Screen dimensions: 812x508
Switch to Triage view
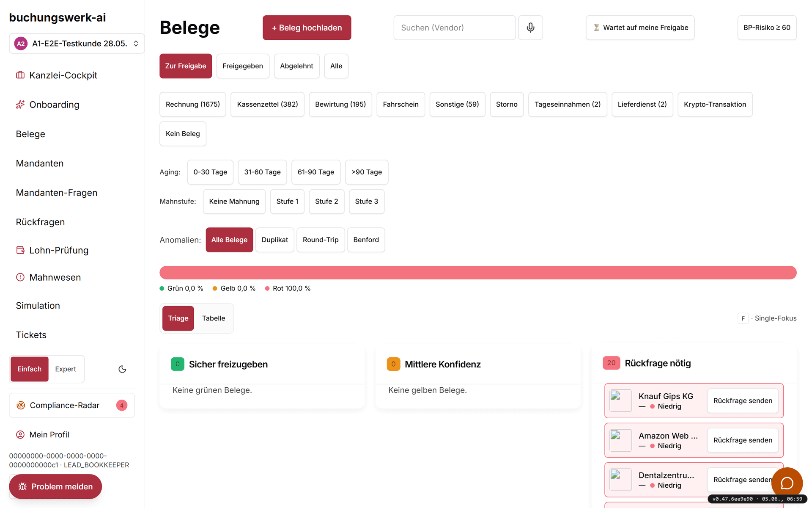point(178,318)
